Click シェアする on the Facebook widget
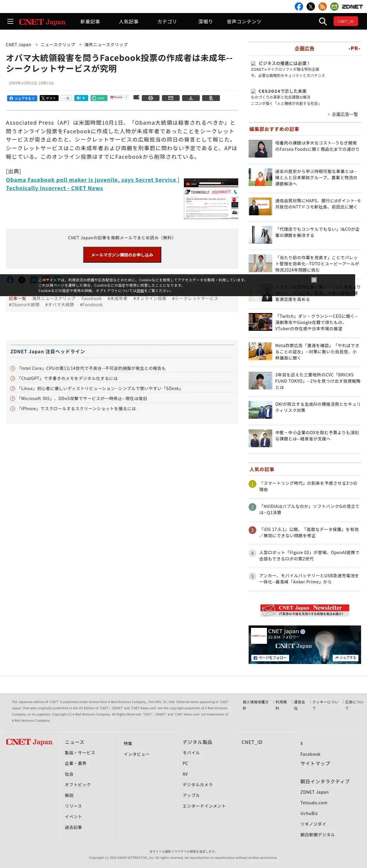 pyautogui.click(x=345, y=658)
